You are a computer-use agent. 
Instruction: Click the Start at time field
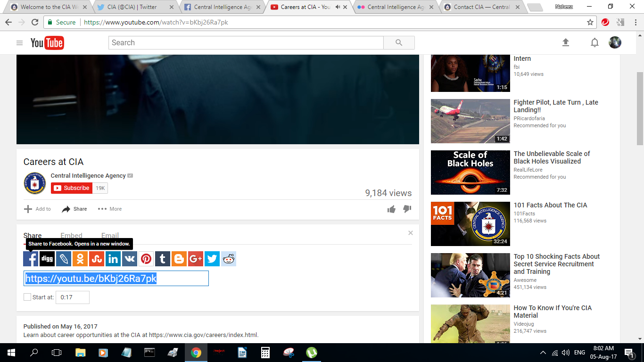(73, 297)
